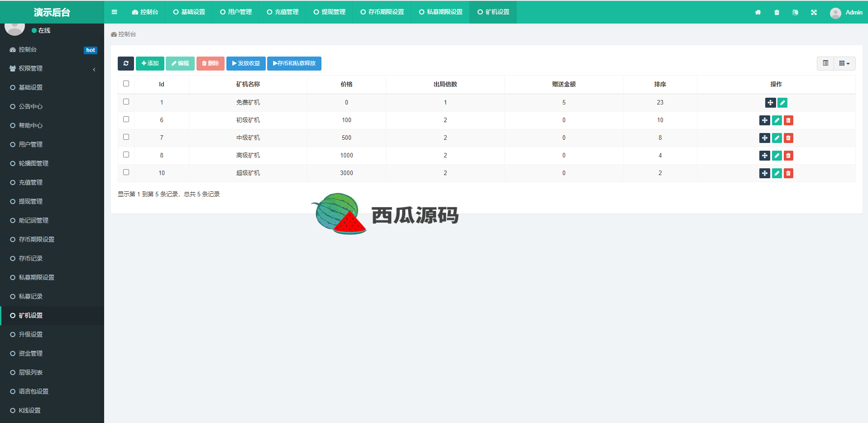Switch to the 充值管理 top tab
868x423 pixels.
point(283,12)
